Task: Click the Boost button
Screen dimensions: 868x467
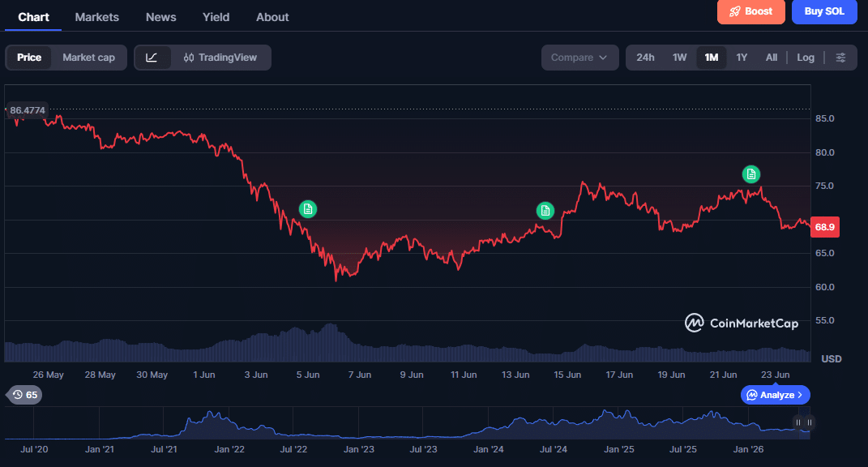Action: [751, 11]
